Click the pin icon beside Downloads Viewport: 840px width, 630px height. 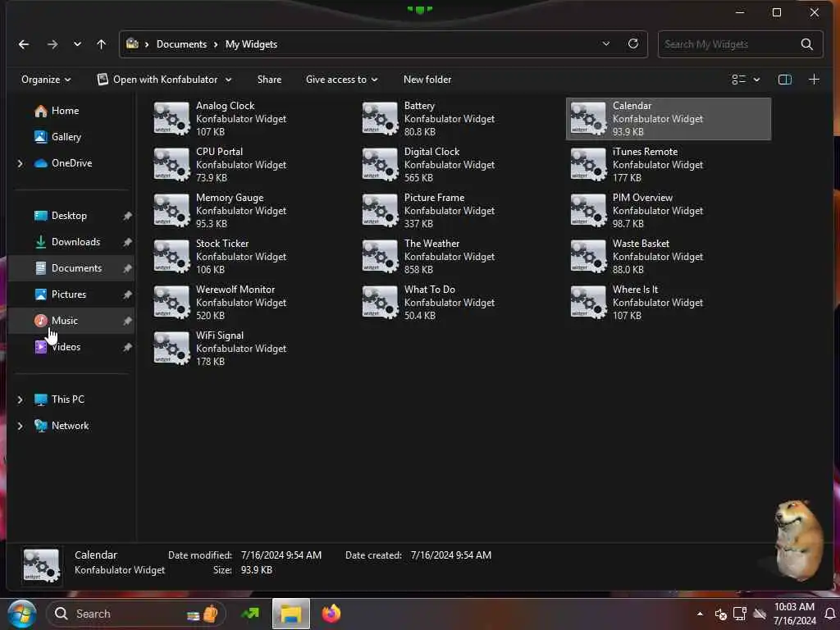click(127, 242)
